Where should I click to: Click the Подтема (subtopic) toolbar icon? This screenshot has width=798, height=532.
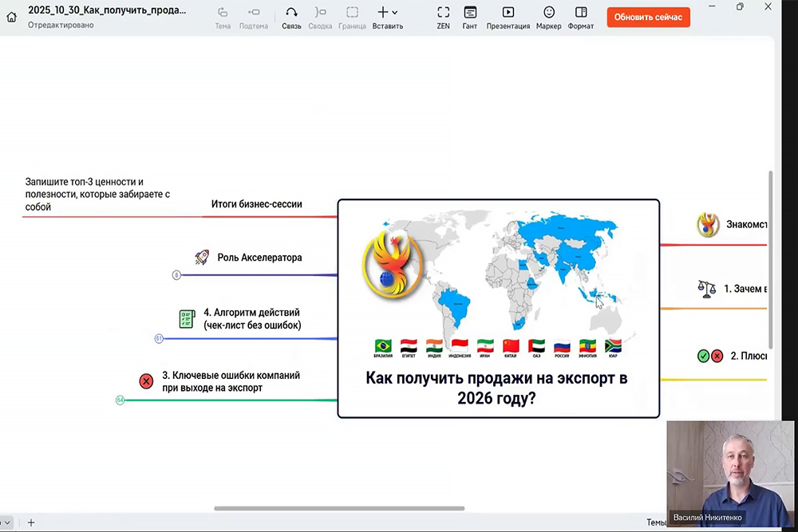pyautogui.click(x=254, y=17)
